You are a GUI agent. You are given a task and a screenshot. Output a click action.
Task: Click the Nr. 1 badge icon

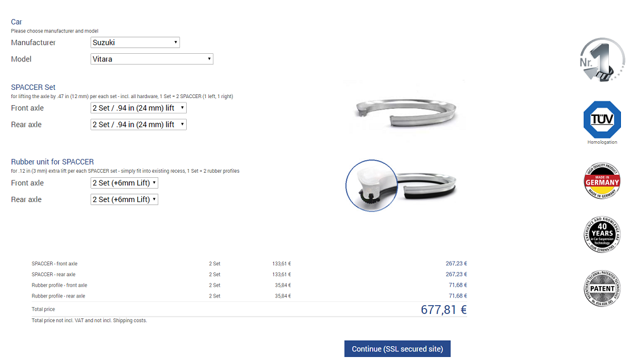pos(602,60)
